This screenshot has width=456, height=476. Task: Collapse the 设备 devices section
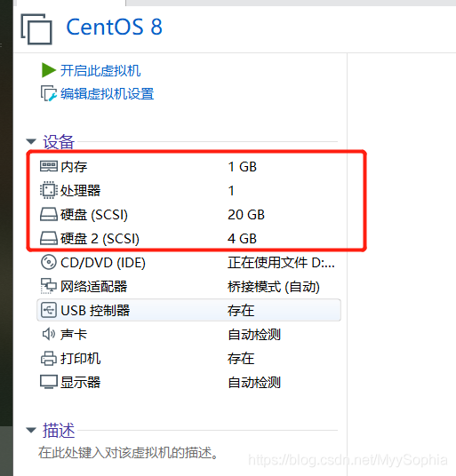(x=31, y=141)
